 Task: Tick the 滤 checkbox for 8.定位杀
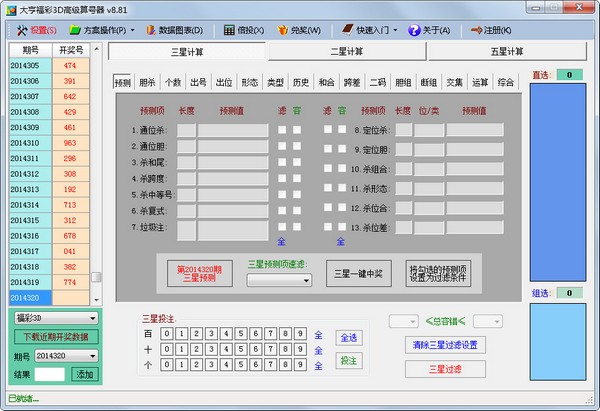327,130
